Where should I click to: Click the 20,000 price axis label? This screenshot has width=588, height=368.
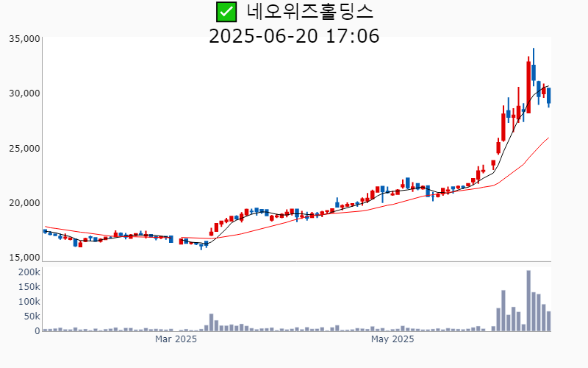(x=24, y=203)
